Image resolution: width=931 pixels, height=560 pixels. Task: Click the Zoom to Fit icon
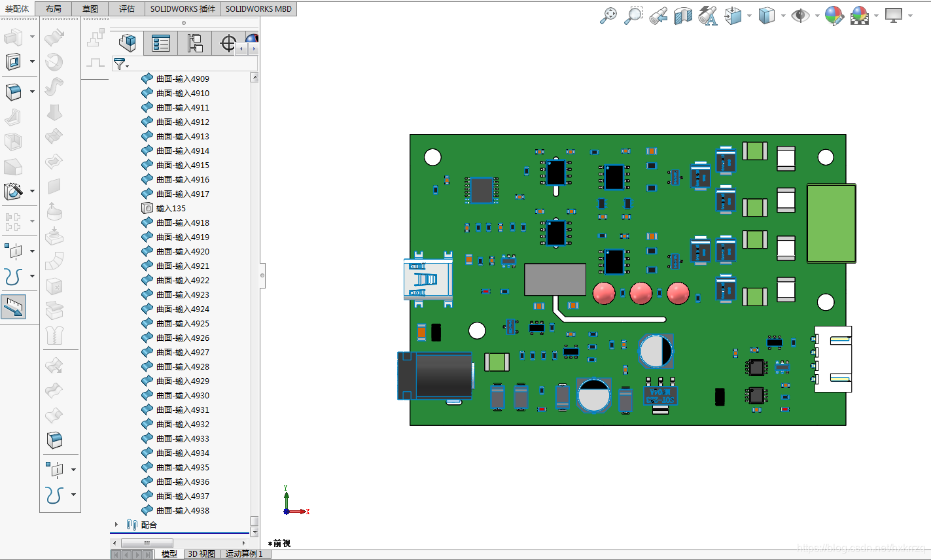point(608,16)
